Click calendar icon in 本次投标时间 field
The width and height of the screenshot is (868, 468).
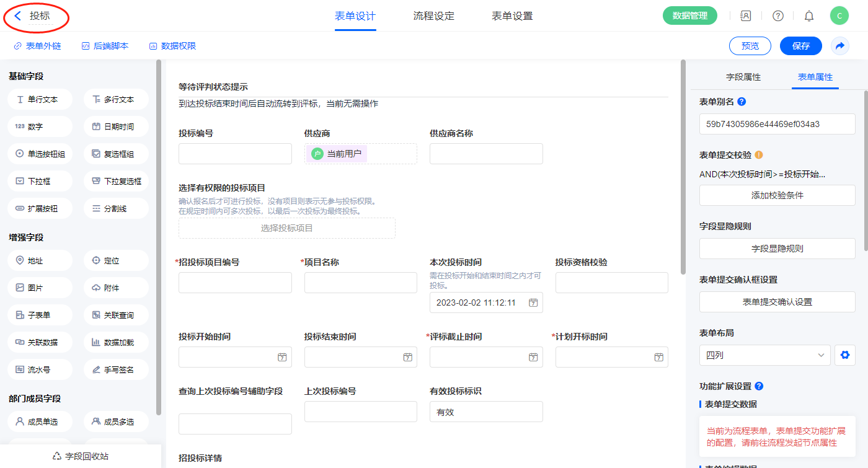(x=533, y=302)
